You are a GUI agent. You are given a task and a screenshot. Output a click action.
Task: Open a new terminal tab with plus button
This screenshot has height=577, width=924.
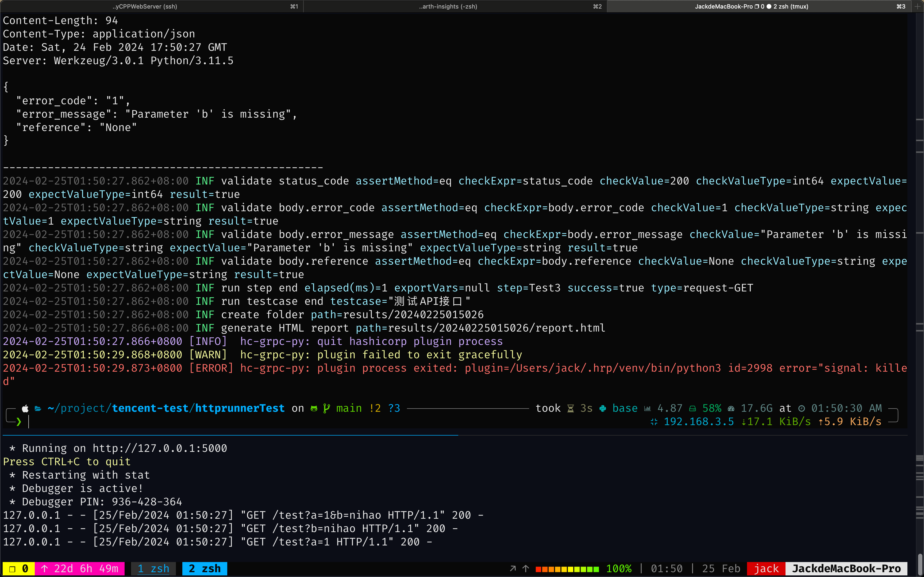click(918, 6)
